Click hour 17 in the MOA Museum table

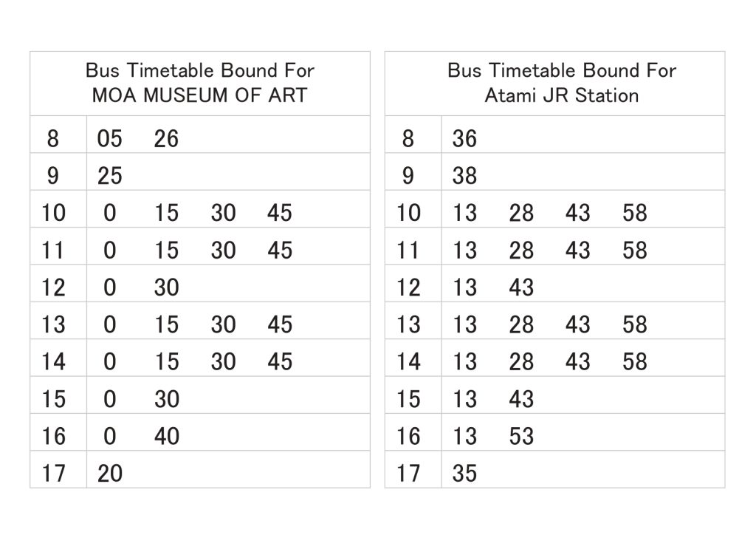54,473
